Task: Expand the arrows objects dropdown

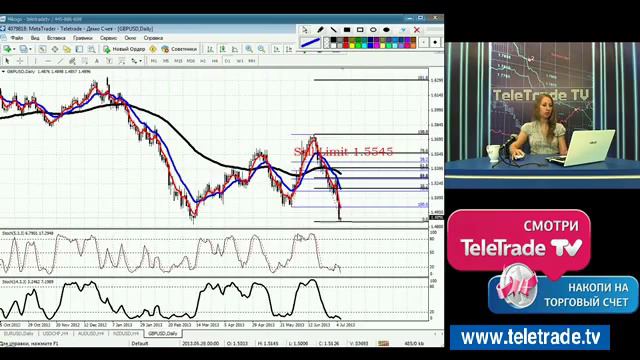Action: point(140,61)
